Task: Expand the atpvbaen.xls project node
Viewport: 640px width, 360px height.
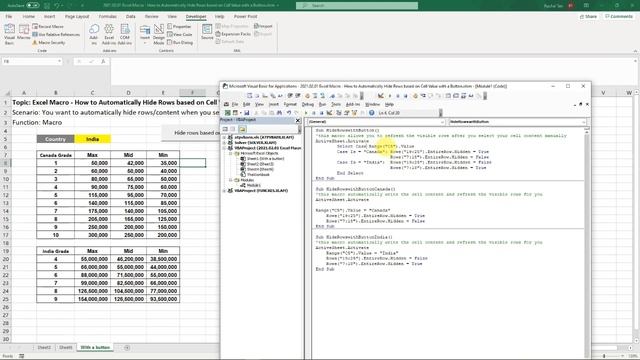Action: [x=224, y=138]
